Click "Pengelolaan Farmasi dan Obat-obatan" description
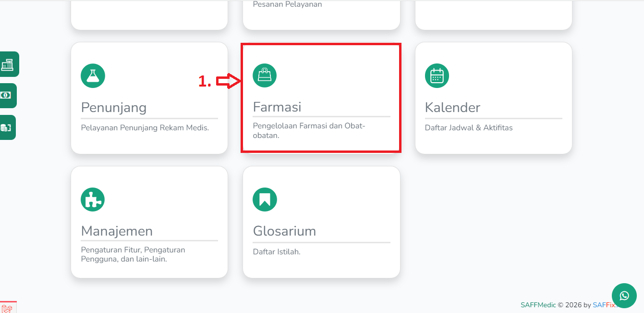Image resolution: width=644 pixels, height=313 pixels. pos(309,130)
